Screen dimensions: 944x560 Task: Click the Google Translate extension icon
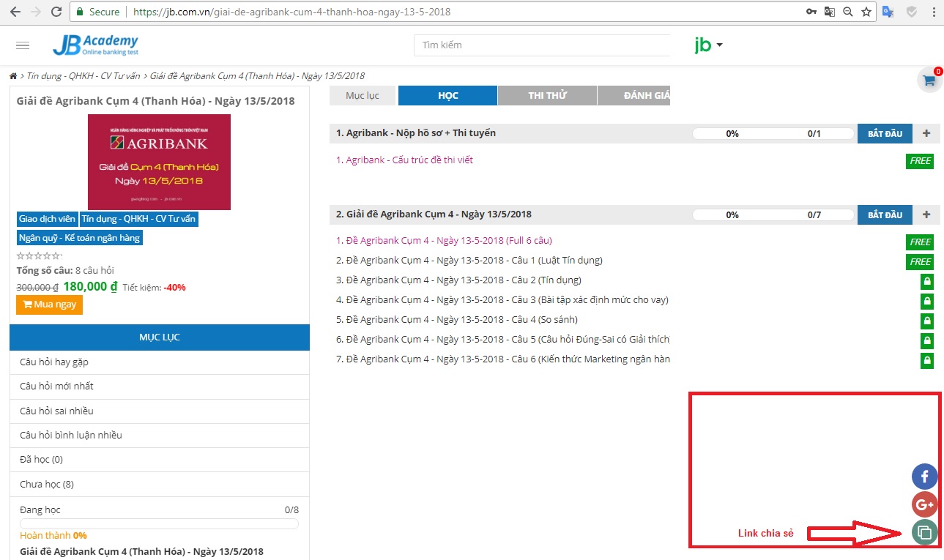[888, 12]
